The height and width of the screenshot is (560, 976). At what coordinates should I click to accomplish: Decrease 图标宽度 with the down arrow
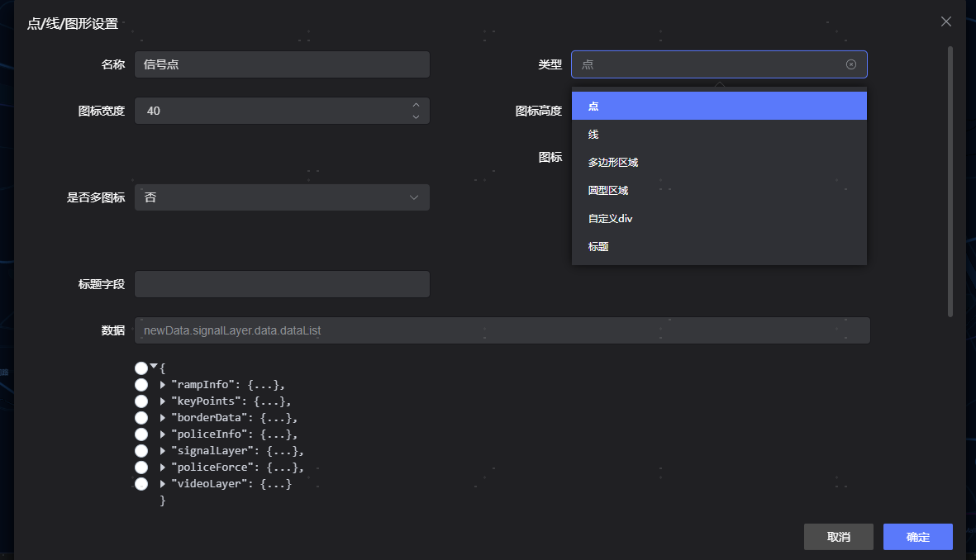(416, 116)
